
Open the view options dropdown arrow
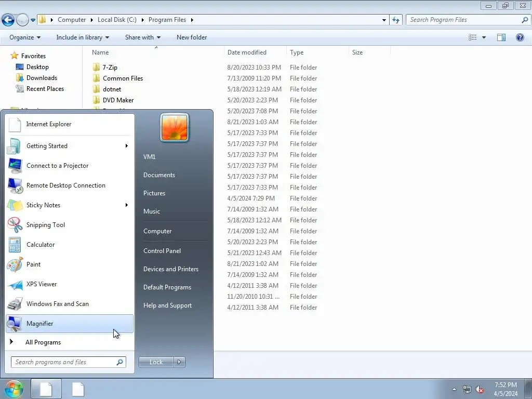click(484, 37)
